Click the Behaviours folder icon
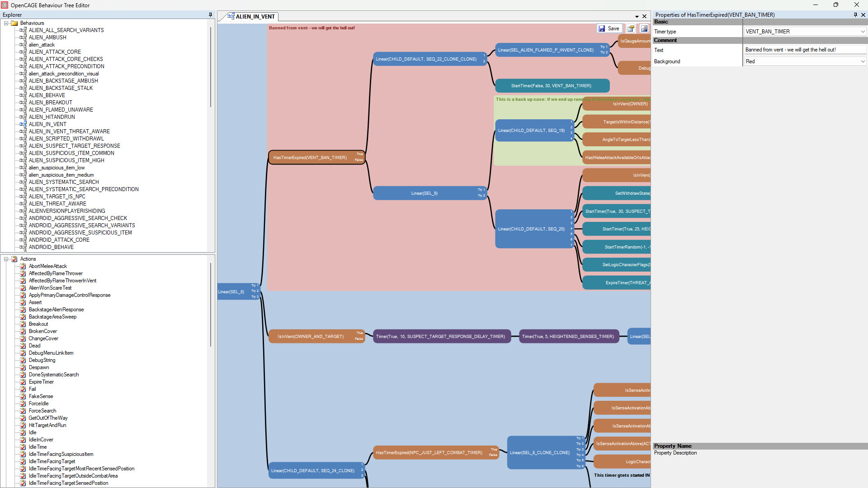868x488 pixels. 14,23
